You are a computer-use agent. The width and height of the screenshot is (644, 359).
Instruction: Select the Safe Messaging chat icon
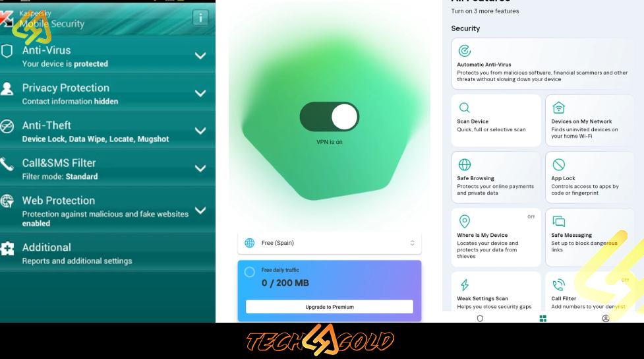pyautogui.click(x=558, y=221)
